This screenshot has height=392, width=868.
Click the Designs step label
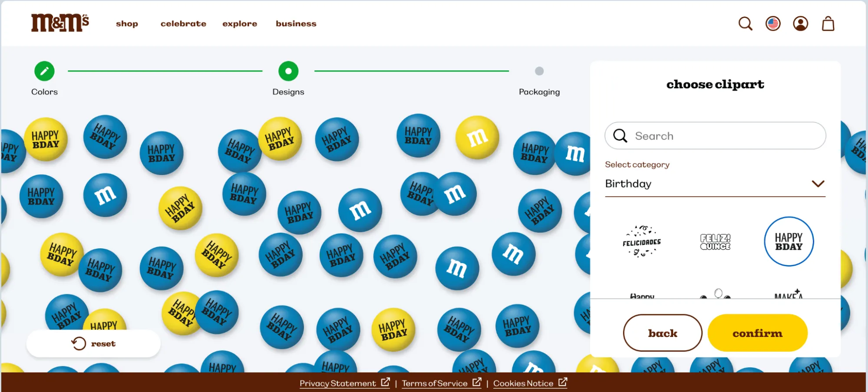(x=288, y=92)
